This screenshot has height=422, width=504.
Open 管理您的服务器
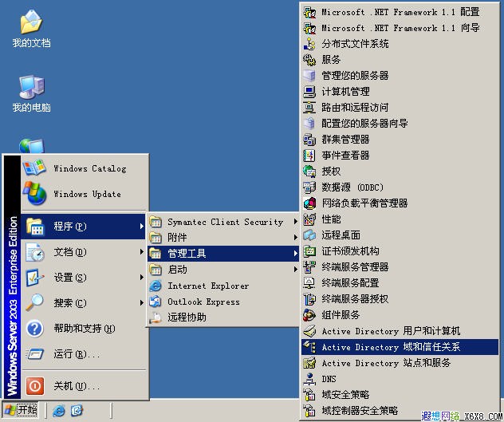pyautogui.click(x=400, y=76)
